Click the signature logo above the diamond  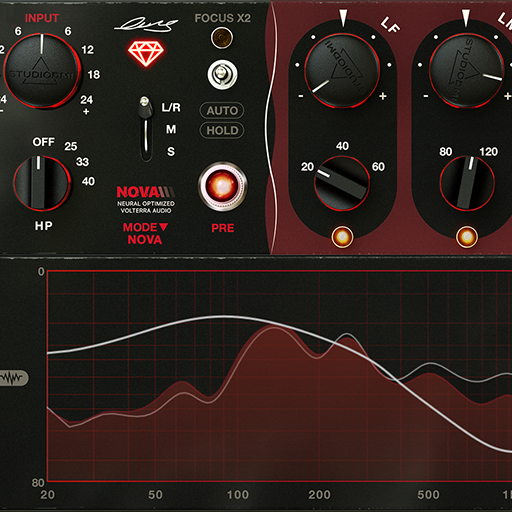coord(146,25)
